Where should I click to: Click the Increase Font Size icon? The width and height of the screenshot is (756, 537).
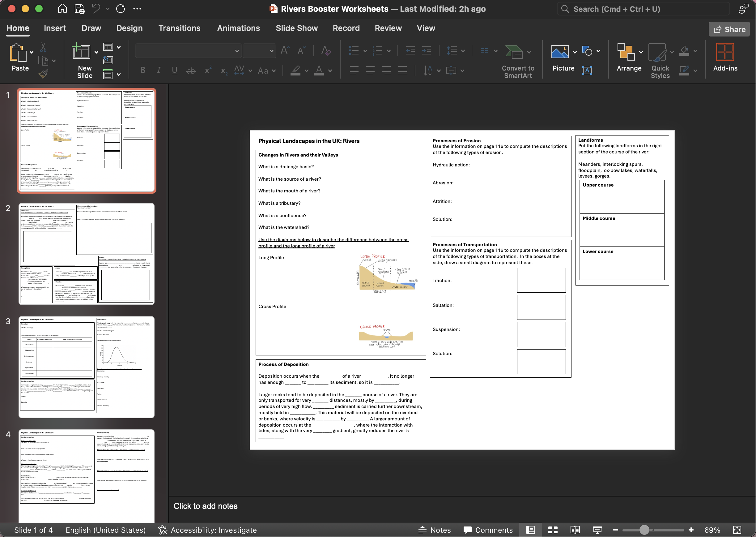[x=284, y=51]
